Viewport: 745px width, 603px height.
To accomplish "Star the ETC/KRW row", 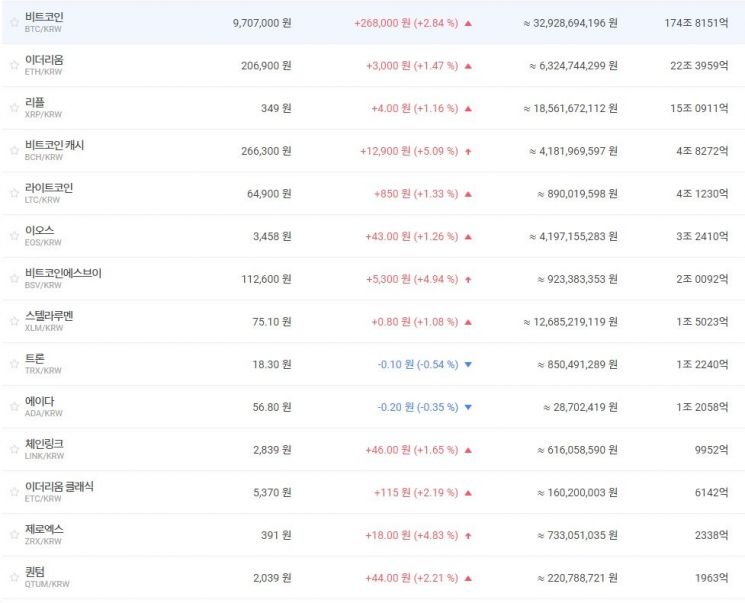I will coord(14,492).
